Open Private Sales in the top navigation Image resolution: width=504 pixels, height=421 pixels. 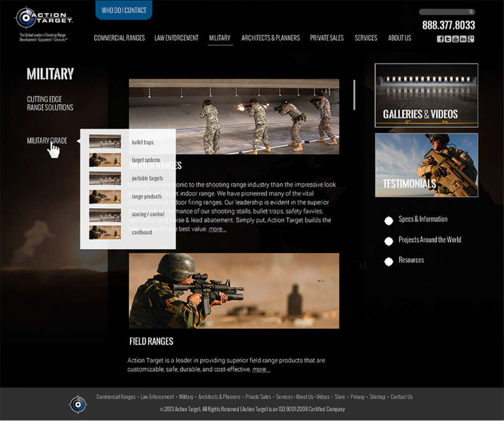(327, 38)
